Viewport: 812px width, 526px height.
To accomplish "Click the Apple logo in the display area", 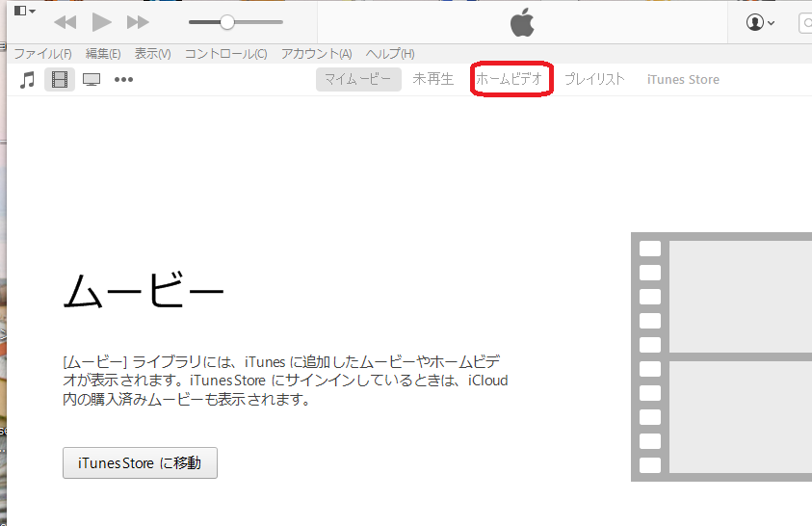I will point(522,22).
